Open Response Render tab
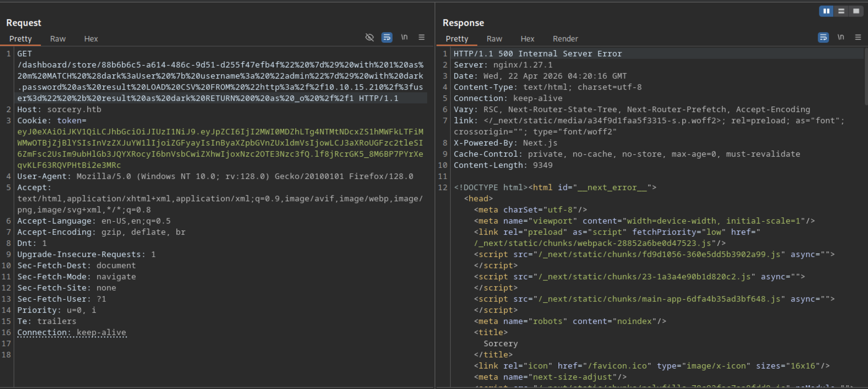The height and width of the screenshot is (389, 868). click(565, 39)
